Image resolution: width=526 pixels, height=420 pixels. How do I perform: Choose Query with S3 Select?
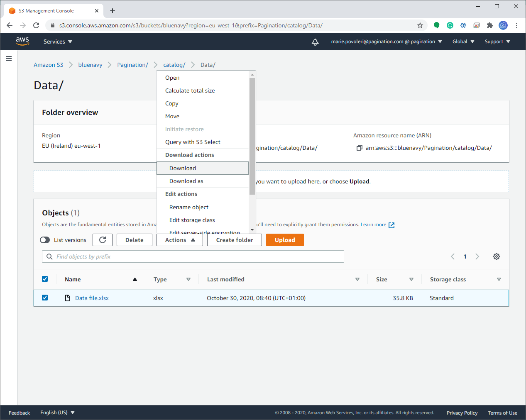(203, 142)
